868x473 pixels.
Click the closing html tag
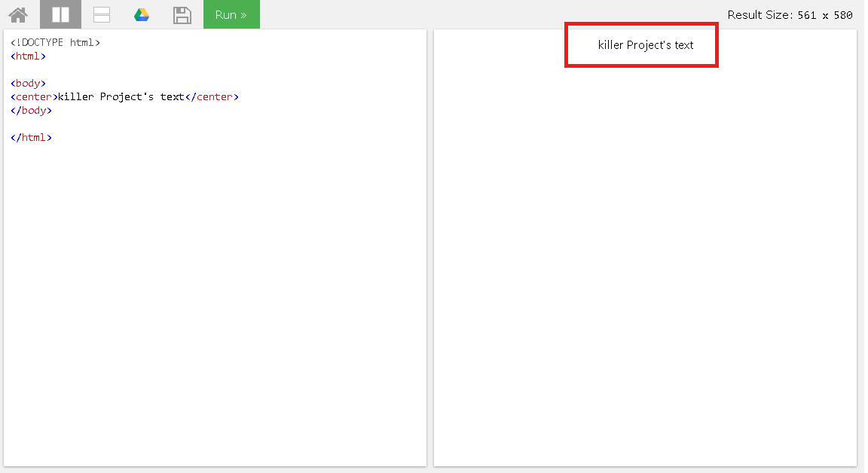click(31, 138)
